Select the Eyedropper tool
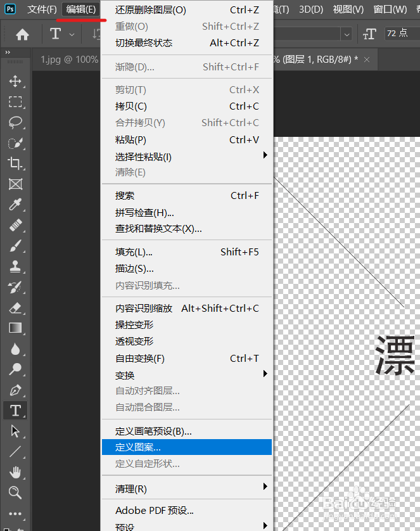Viewport: 420px width, 531px height. click(15, 204)
